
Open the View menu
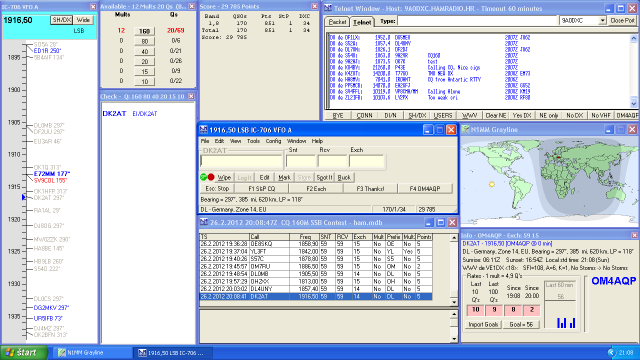tap(236, 141)
